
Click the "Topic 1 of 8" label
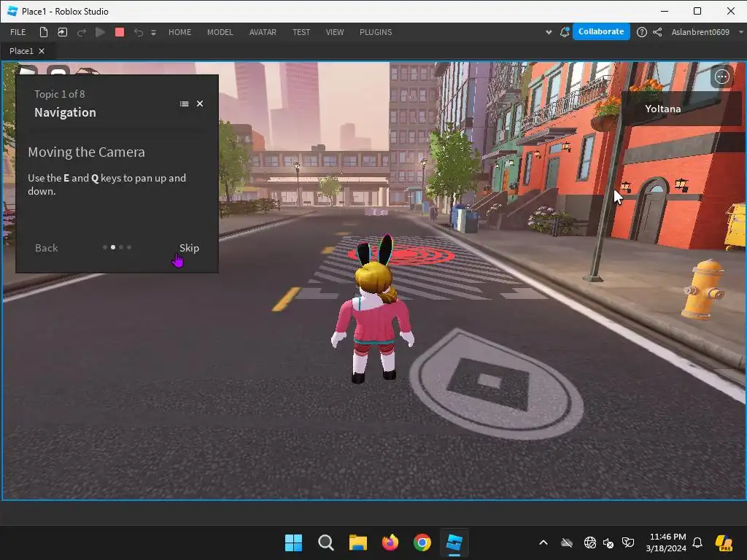point(60,94)
